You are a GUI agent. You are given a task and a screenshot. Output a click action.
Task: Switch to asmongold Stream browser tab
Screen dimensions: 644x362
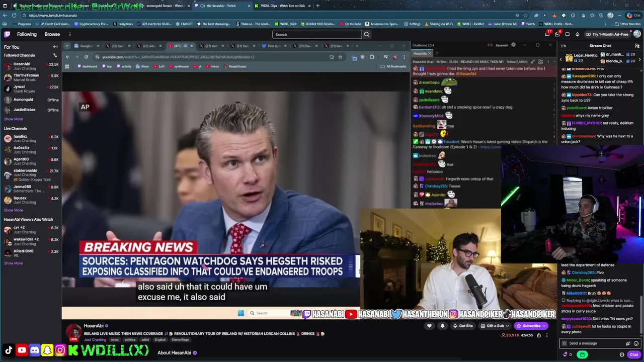(162, 6)
